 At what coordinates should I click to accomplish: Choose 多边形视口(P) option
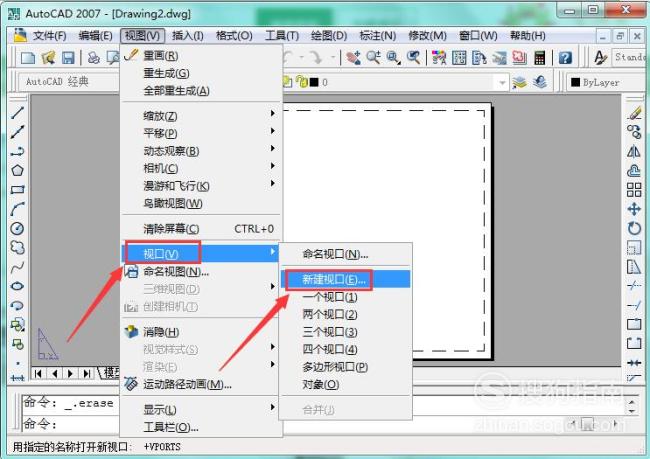(345, 367)
